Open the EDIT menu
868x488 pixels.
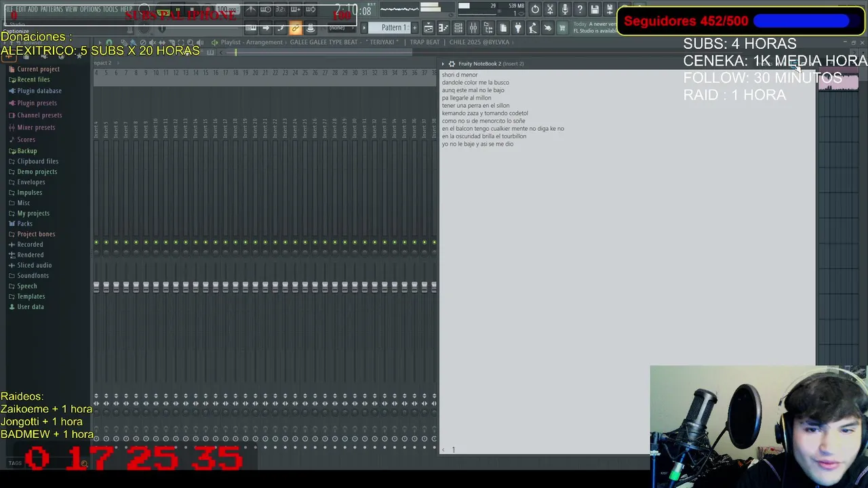pyautogui.click(x=21, y=9)
